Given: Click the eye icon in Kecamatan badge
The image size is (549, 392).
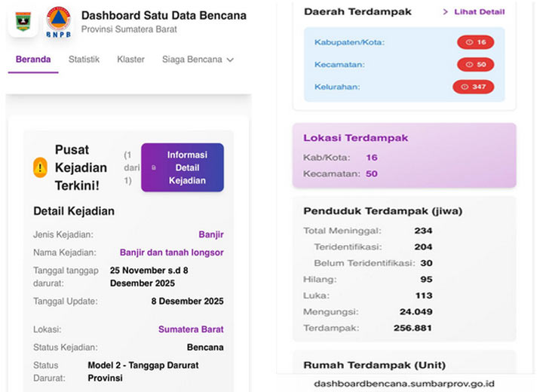Looking at the screenshot, I should pyautogui.click(x=468, y=65).
